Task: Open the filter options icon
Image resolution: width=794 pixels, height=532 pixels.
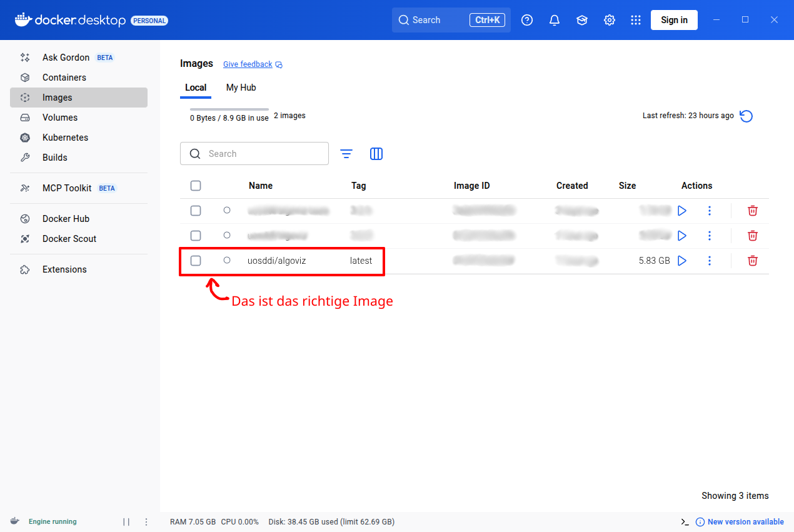Action: 346,154
